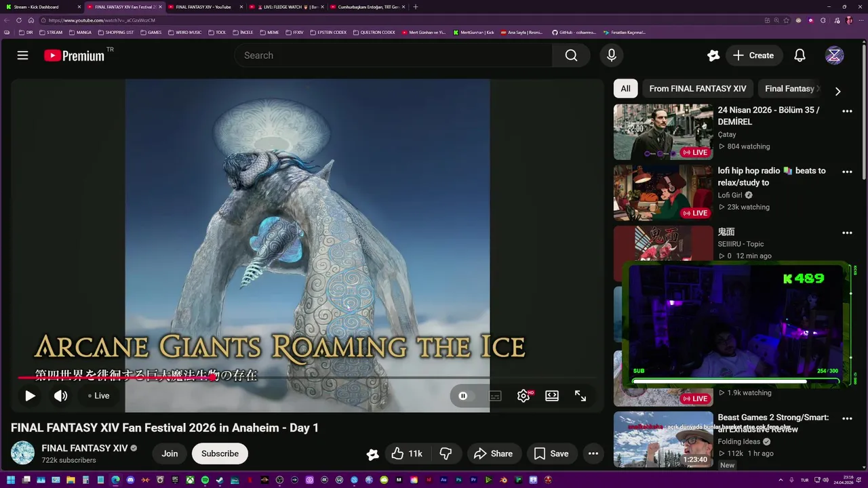This screenshot has height=488, width=868.
Task: Click the Join button
Action: pyautogui.click(x=170, y=453)
